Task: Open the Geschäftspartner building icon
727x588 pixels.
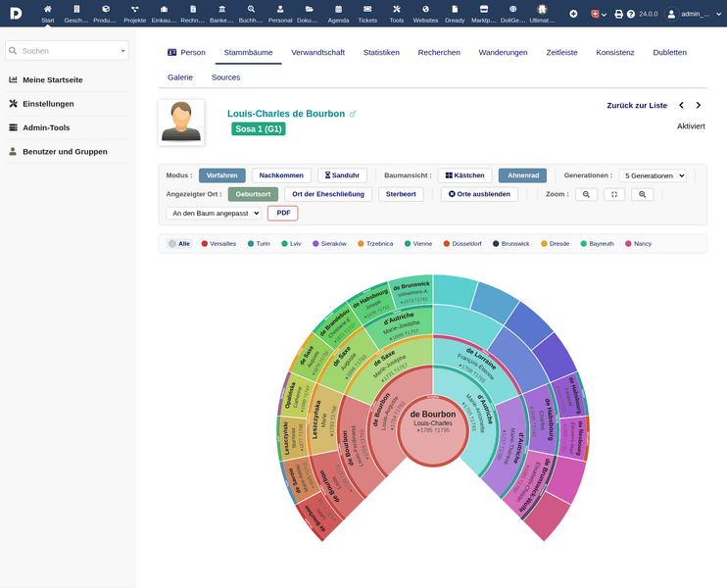Action: pyautogui.click(x=76, y=9)
